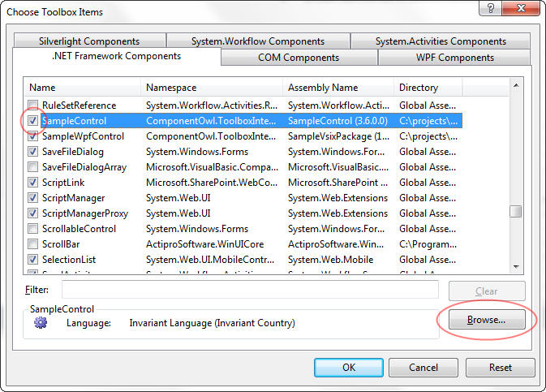Sort by Assembly Name column header
Image resolution: width=546 pixels, height=392 pixels.
point(338,88)
